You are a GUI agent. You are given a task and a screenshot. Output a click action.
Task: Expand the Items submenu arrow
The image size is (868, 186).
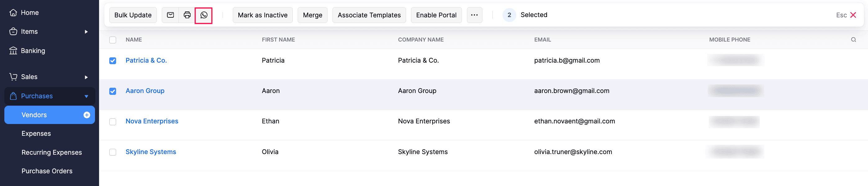click(86, 32)
